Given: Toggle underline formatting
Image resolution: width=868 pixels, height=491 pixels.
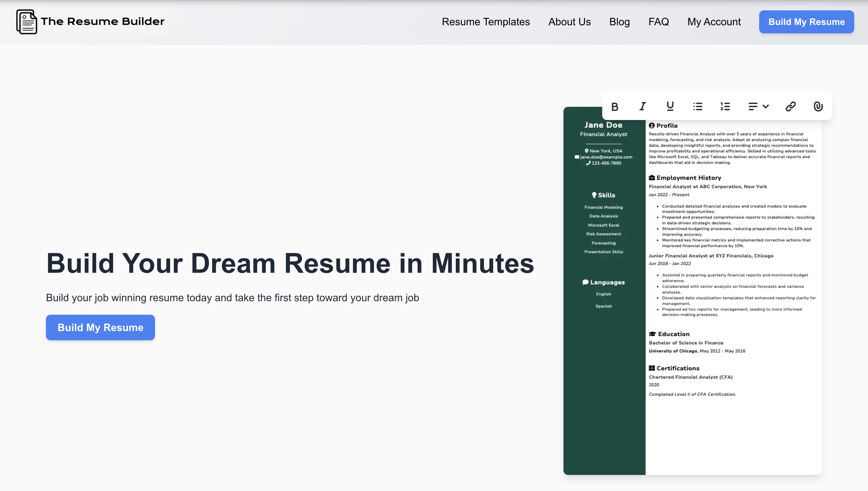Looking at the screenshot, I should (670, 107).
